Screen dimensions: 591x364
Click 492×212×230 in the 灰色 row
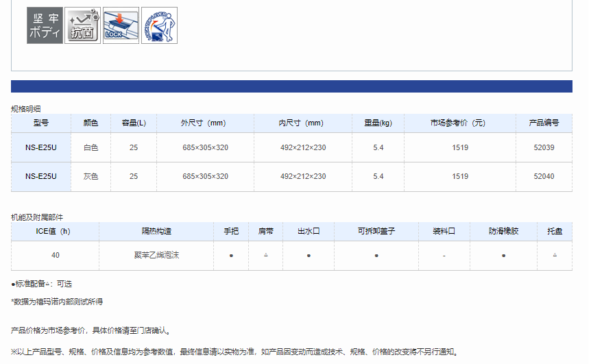(x=303, y=176)
